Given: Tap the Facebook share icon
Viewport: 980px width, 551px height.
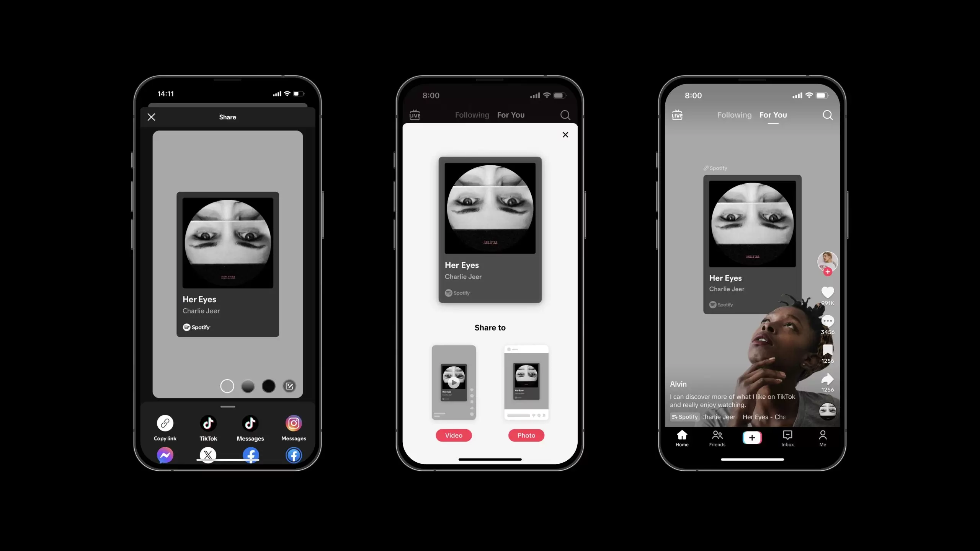Looking at the screenshot, I should click(250, 455).
